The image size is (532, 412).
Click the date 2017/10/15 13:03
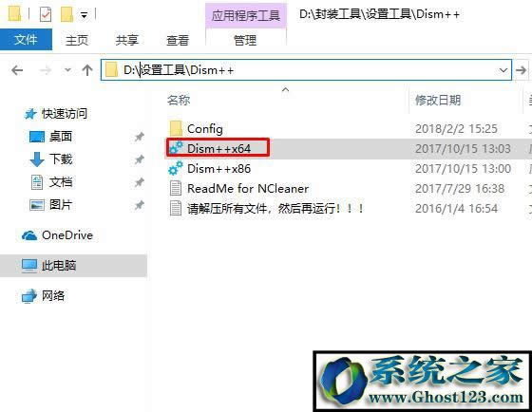click(463, 148)
